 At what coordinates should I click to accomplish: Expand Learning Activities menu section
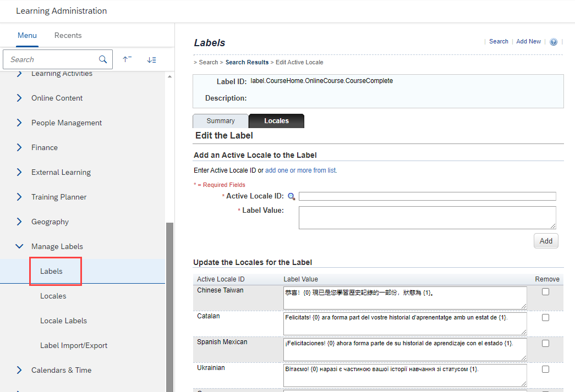19,74
